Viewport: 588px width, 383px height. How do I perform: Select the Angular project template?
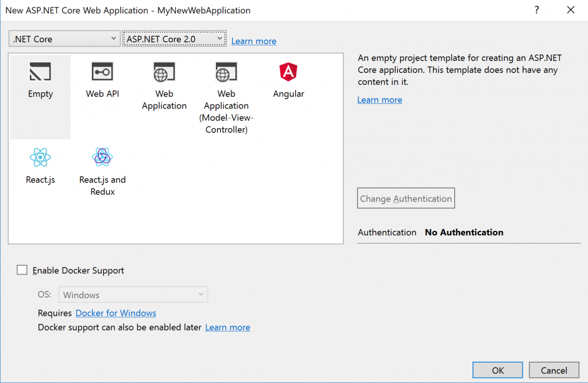pos(288,80)
